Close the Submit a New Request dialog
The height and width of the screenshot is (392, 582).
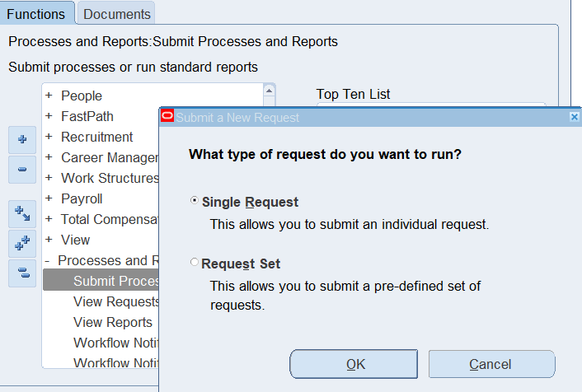tap(574, 118)
